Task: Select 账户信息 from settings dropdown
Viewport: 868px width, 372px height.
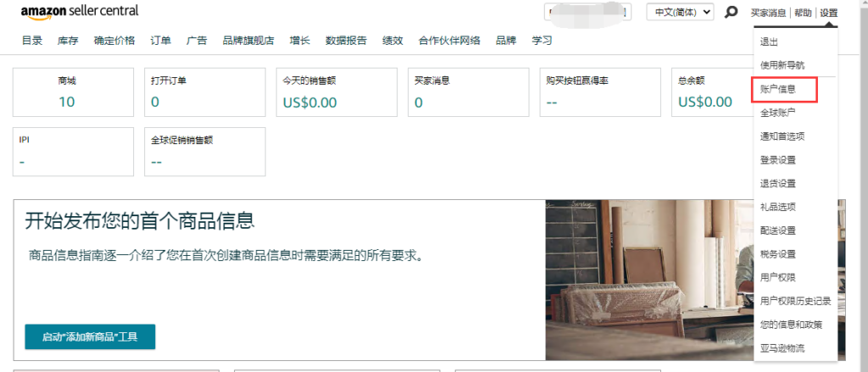Action: pyautogui.click(x=777, y=89)
